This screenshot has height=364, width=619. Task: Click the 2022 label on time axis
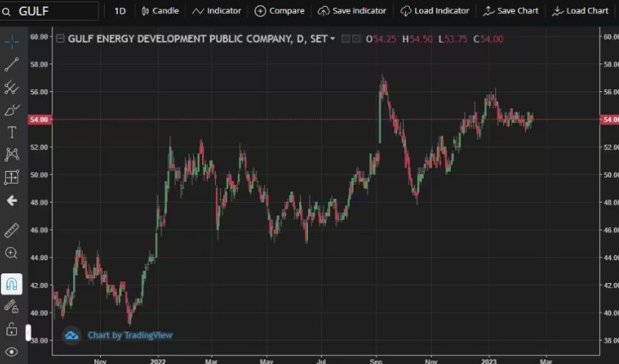tap(158, 361)
